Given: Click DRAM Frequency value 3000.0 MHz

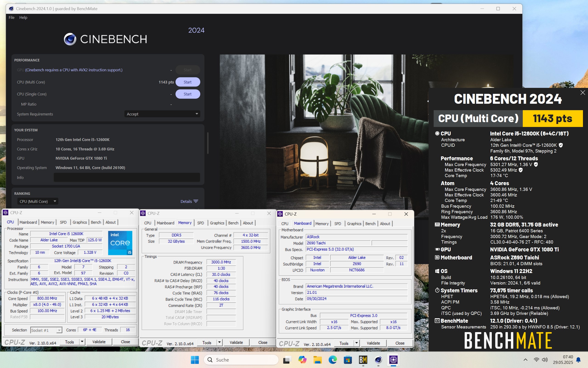Looking at the screenshot, I should tap(221, 262).
